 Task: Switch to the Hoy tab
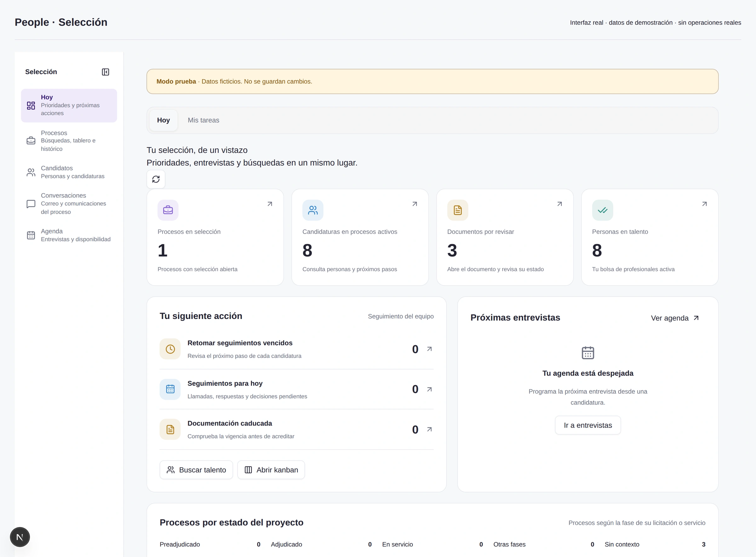coord(163,120)
